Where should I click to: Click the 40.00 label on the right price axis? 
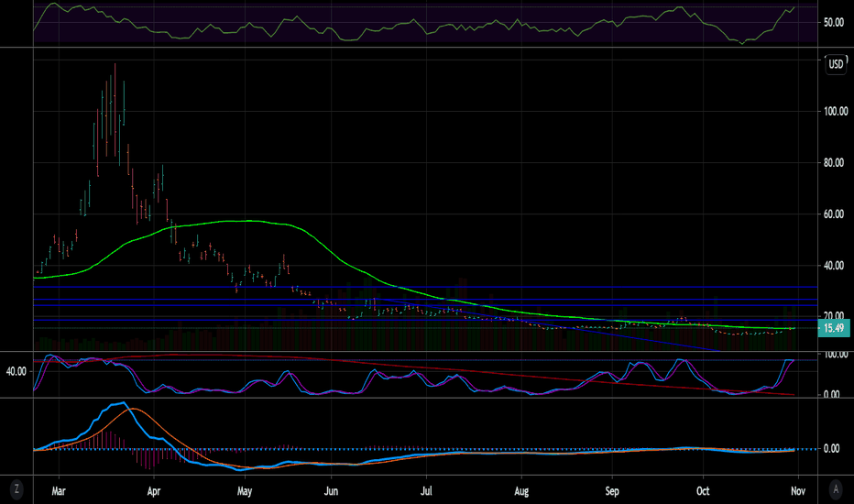[x=834, y=266]
